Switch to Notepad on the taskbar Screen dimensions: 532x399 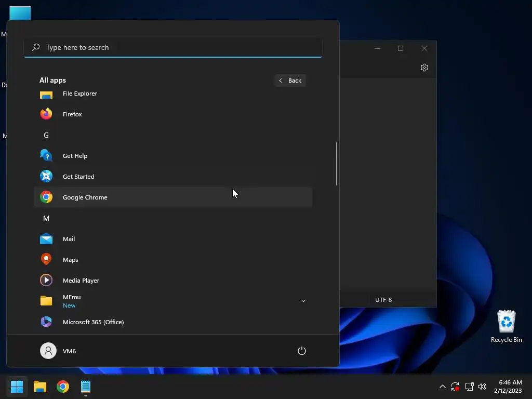86,387
